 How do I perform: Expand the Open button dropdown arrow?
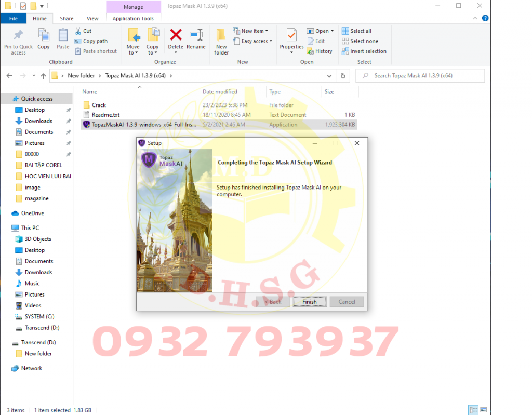332,31
